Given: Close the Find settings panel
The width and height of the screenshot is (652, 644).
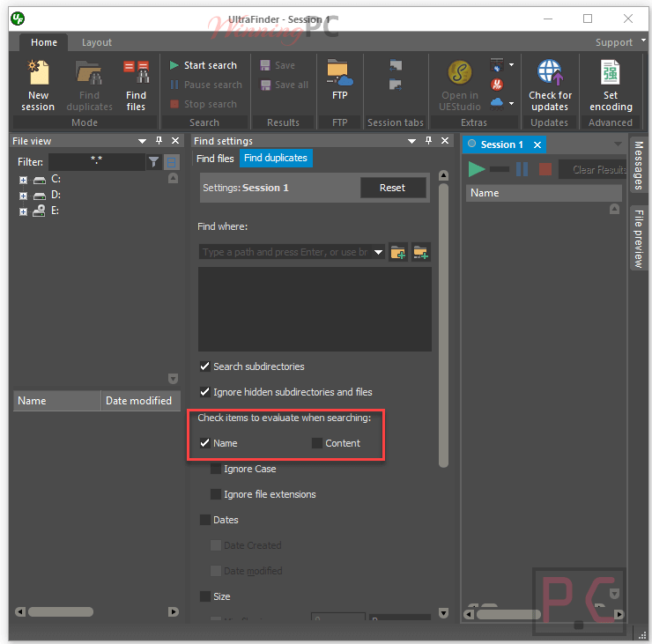Looking at the screenshot, I should (x=445, y=141).
